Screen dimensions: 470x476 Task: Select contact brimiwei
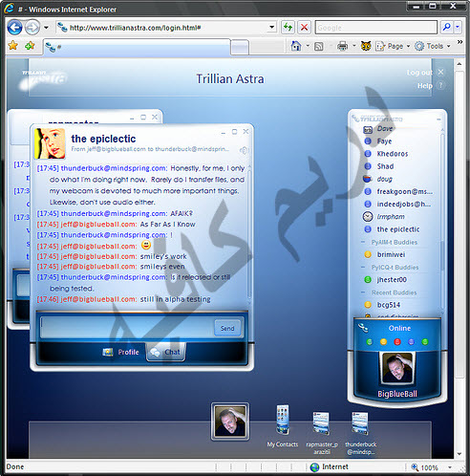[x=391, y=254]
